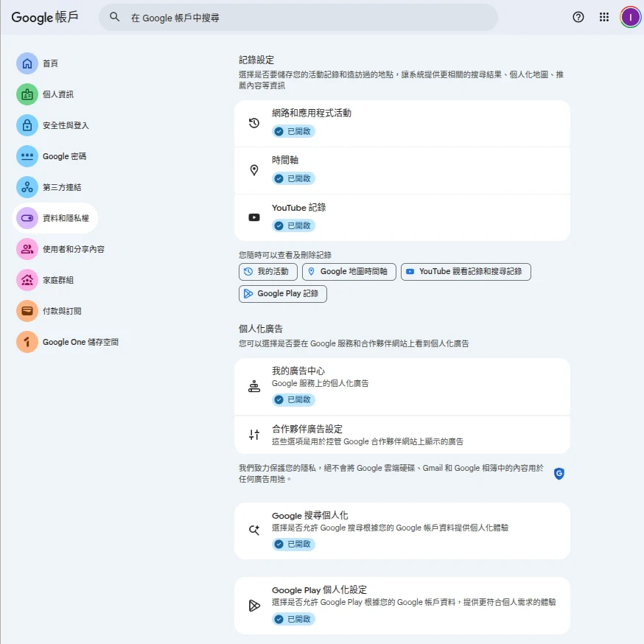Click the Google 密碼 sidebar icon

click(x=27, y=156)
